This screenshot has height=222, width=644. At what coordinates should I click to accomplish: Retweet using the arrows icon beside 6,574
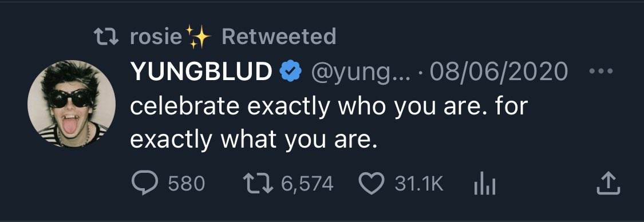(x=258, y=184)
